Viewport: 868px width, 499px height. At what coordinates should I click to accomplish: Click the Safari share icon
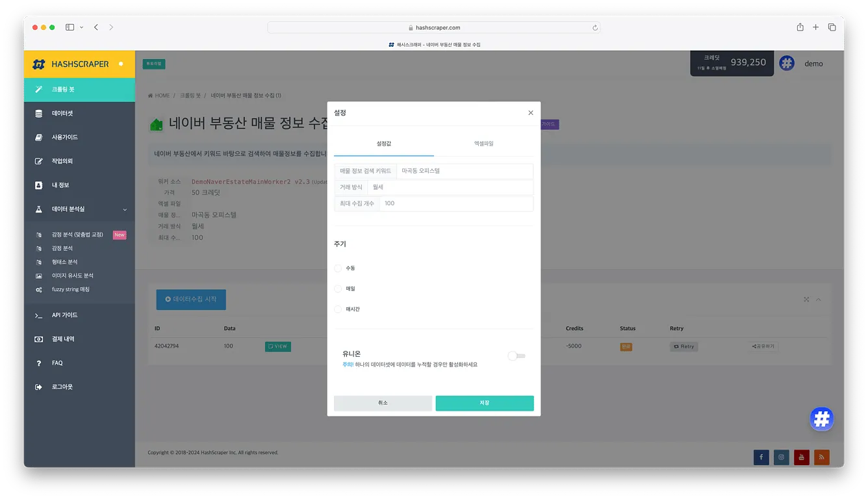coord(800,27)
